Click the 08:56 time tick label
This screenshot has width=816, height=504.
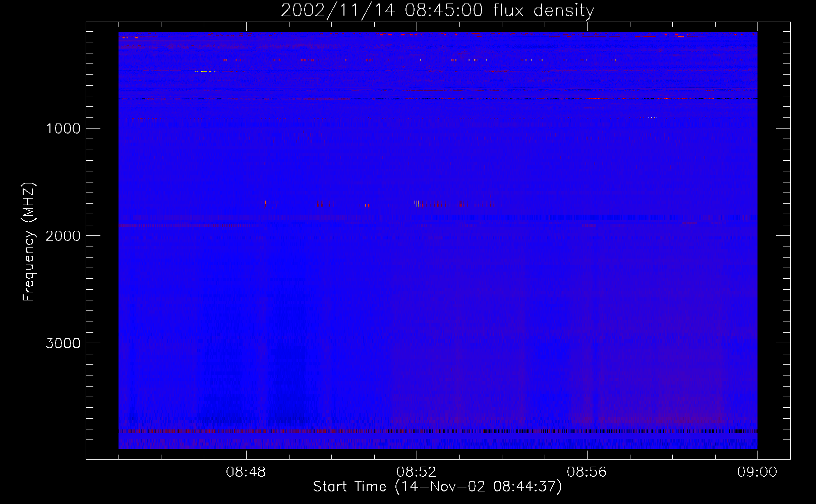(587, 472)
